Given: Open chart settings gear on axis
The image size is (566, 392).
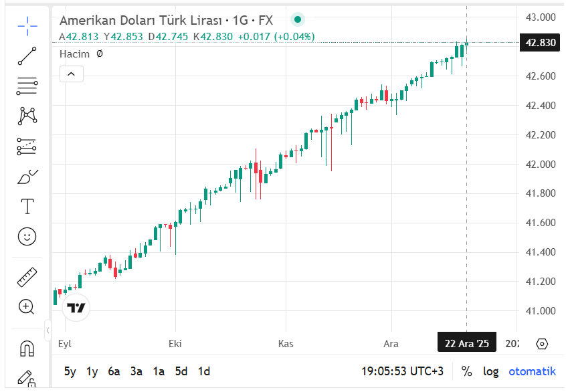Looking at the screenshot, I should pyautogui.click(x=542, y=344).
